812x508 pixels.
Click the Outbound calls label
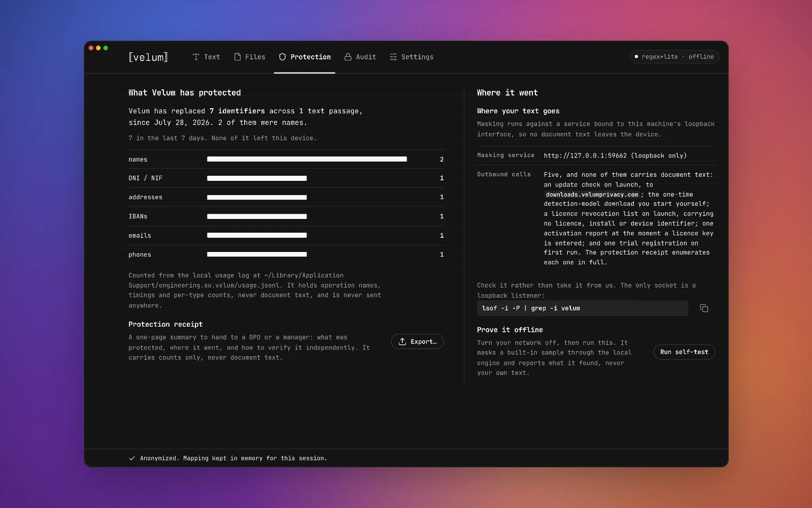click(504, 174)
